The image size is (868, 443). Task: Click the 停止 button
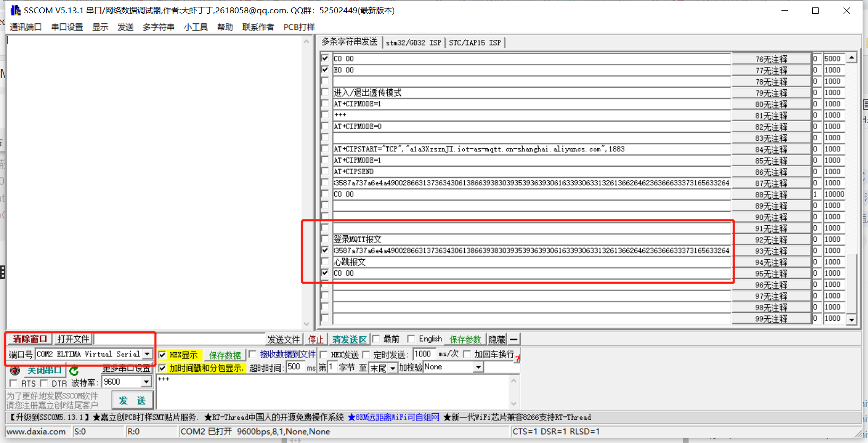click(316, 339)
